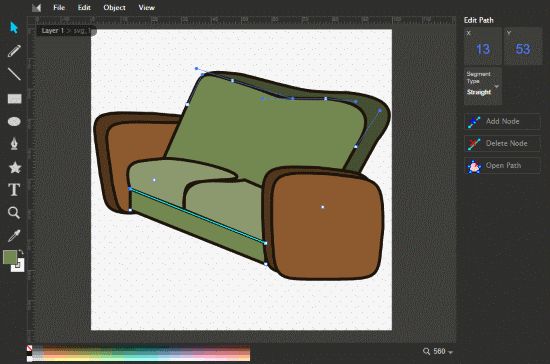Select the Rectangle tool
Screen dimensions: 550x364
click(14, 99)
